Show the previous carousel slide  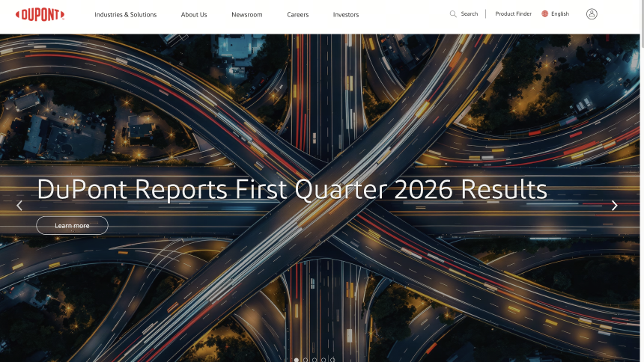19,205
